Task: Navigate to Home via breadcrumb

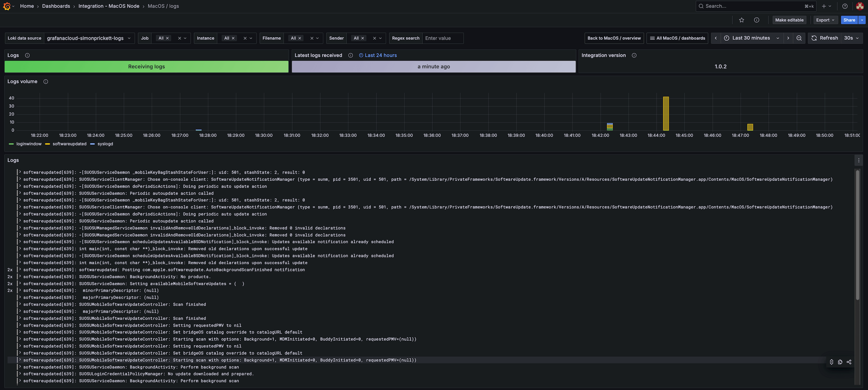Action: [27, 6]
